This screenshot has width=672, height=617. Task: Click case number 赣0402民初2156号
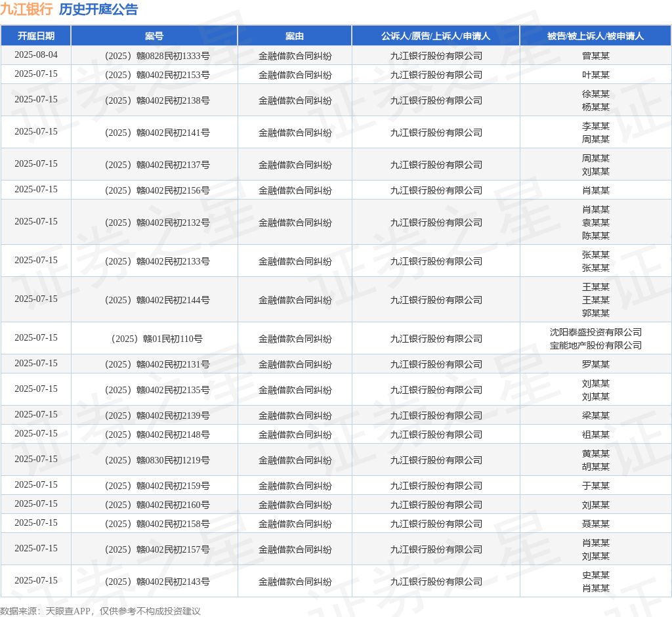tap(157, 190)
